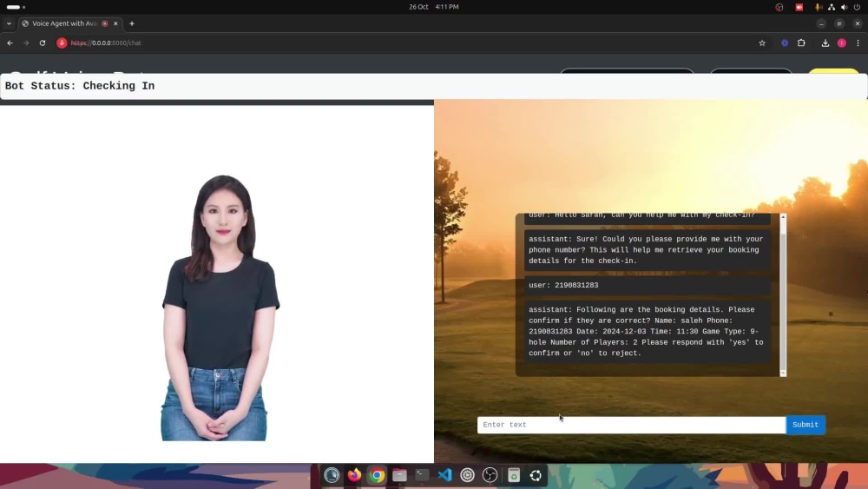
Task: Click the microphone tray indicator
Action: 818,7
